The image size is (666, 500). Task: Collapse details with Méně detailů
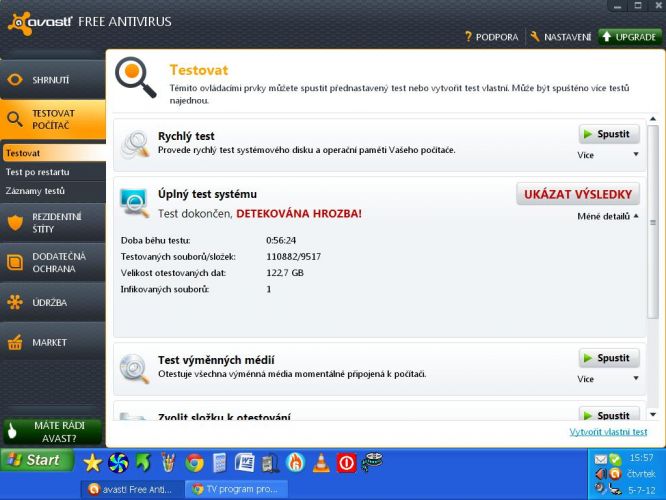(607, 216)
